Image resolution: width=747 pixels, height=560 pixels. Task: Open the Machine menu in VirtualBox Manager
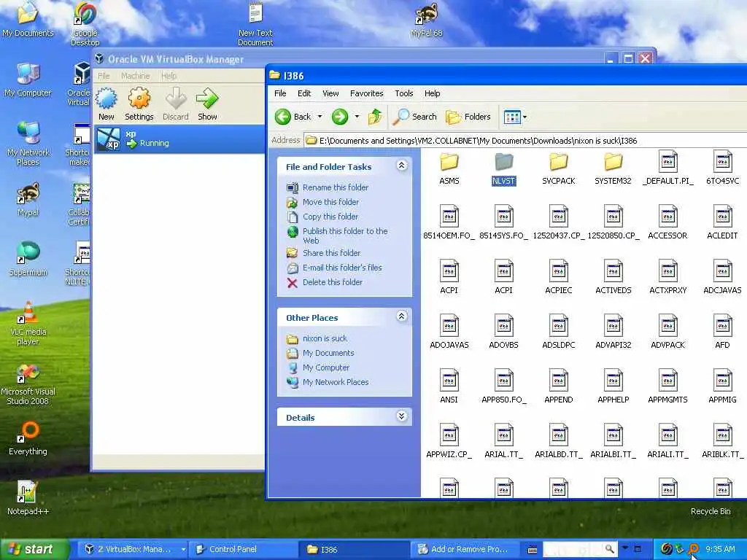(135, 76)
